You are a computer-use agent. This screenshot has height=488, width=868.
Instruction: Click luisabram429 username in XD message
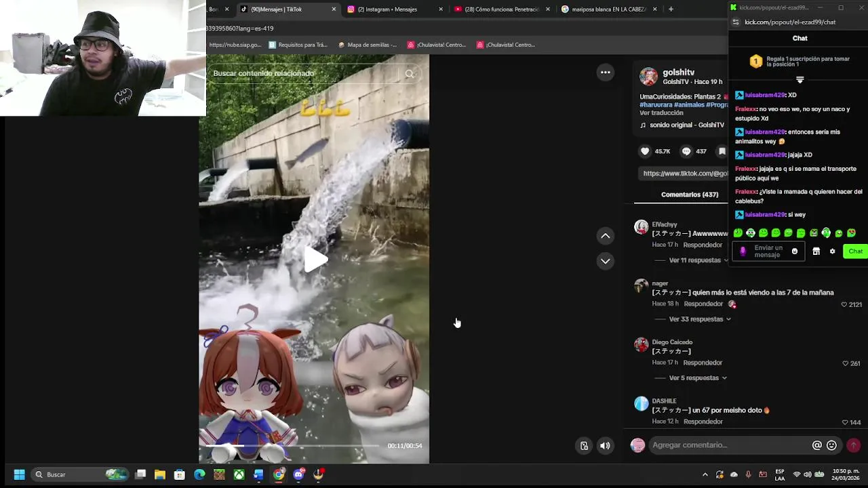point(765,96)
